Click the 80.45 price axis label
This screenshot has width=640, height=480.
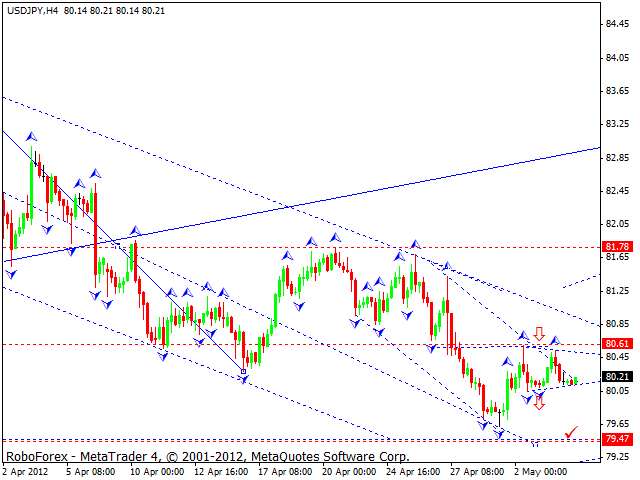[x=617, y=357]
